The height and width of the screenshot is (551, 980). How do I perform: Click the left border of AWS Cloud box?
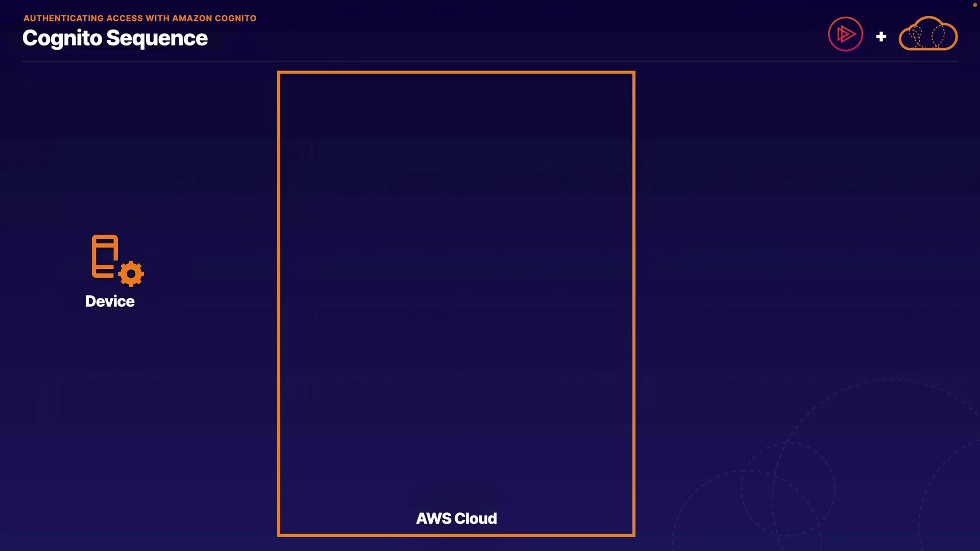279,304
